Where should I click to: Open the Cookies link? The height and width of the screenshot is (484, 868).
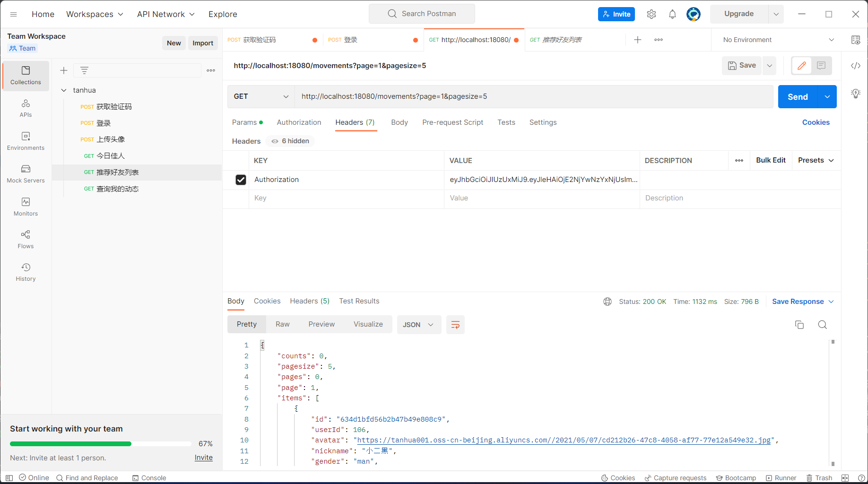coord(816,122)
